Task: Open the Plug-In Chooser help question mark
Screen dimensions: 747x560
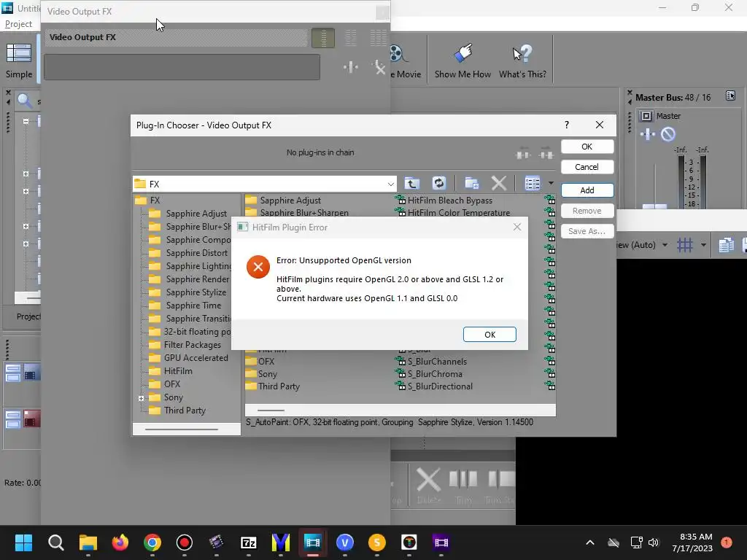Action: [566, 125]
